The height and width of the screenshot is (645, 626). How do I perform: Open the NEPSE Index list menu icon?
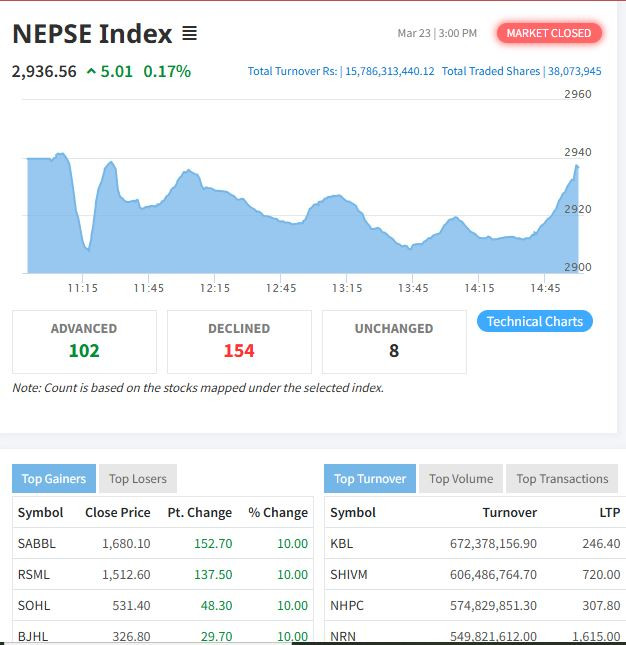tap(189, 34)
